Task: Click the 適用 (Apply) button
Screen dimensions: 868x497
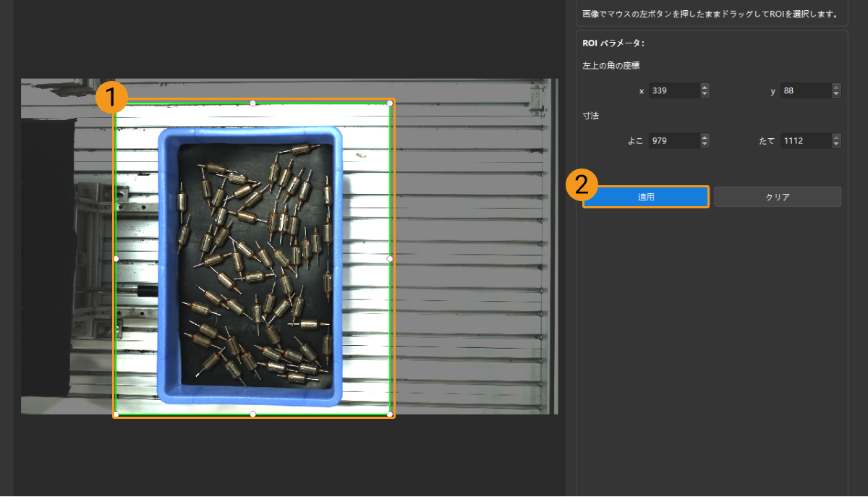Action: pyautogui.click(x=645, y=197)
